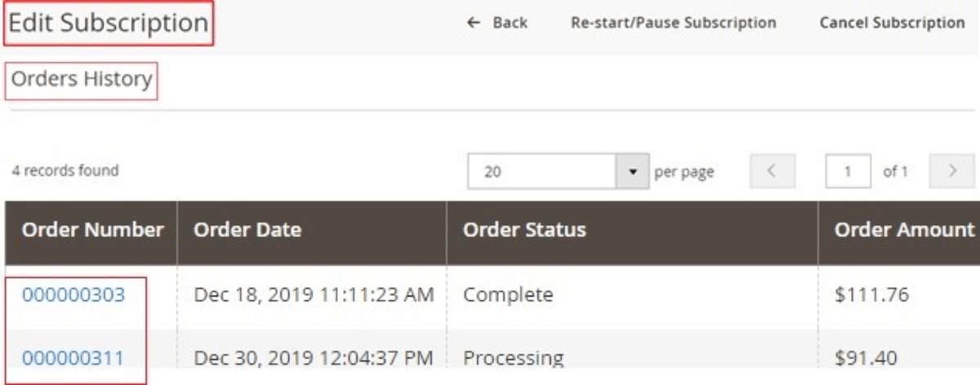Click the current page number field
Viewport: 980px width, 385px height.
(x=848, y=172)
